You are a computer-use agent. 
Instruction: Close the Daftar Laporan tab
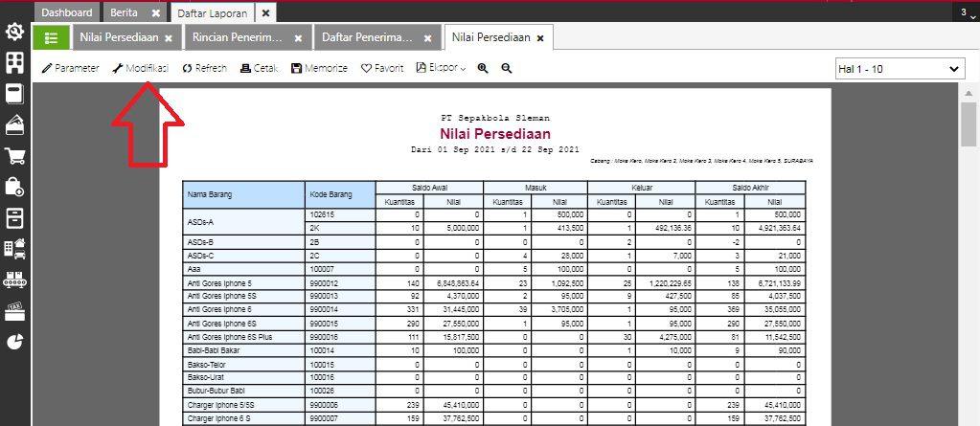point(265,13)
